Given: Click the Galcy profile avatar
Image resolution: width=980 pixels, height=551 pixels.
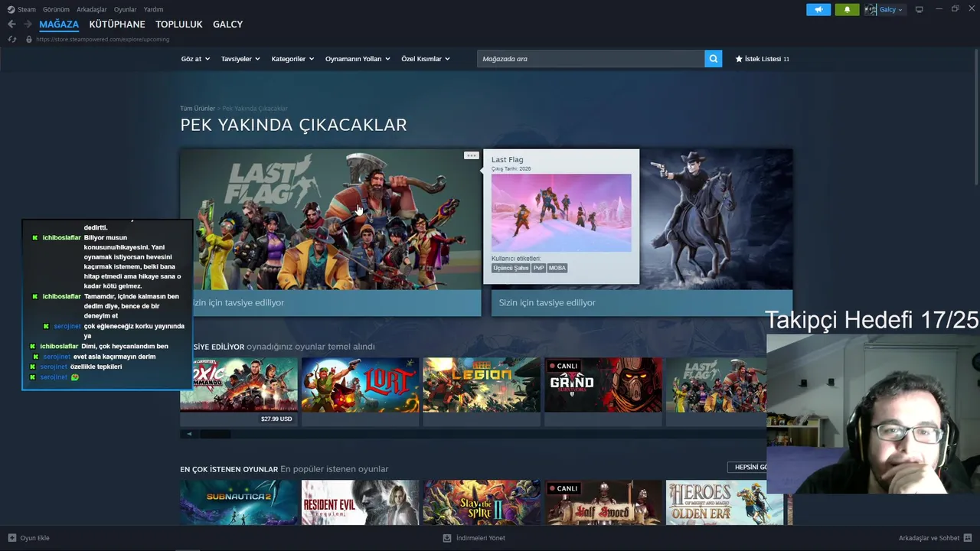Looking at the screenshot, I should (871, 9).
